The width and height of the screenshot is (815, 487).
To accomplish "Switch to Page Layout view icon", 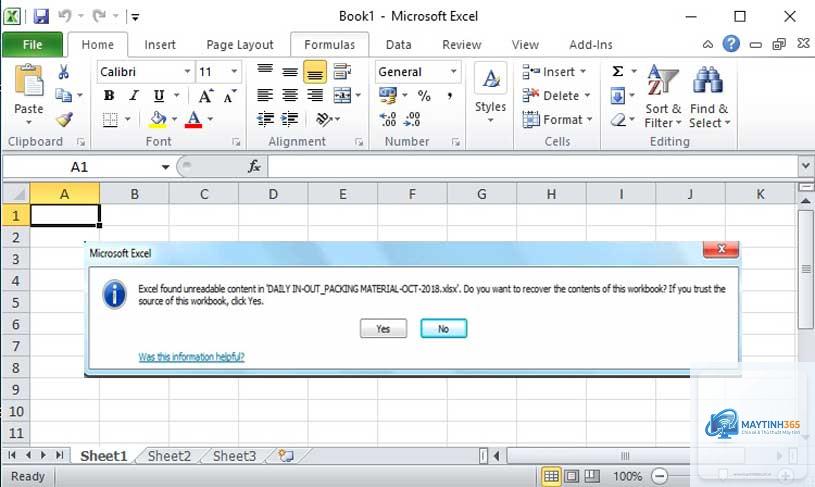I will (571, 476).
